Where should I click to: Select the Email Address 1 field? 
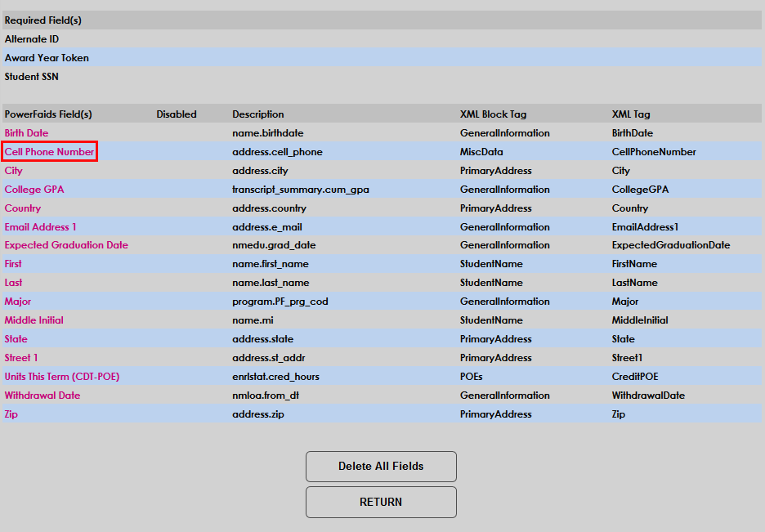click(40, 226)
